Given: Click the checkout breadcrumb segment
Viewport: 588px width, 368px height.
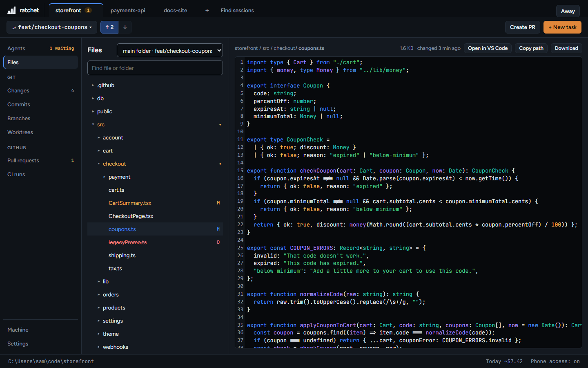Looking at the screenshot, I should [284, 48].
